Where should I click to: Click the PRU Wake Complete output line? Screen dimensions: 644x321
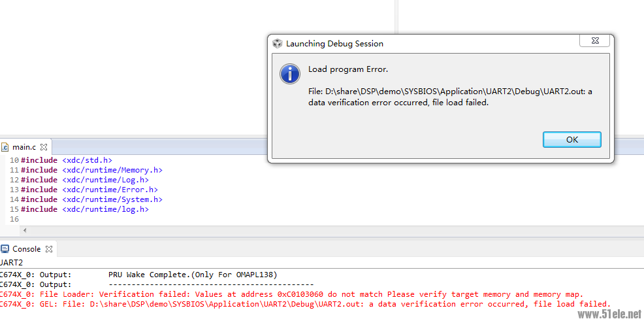pos(192,275)
